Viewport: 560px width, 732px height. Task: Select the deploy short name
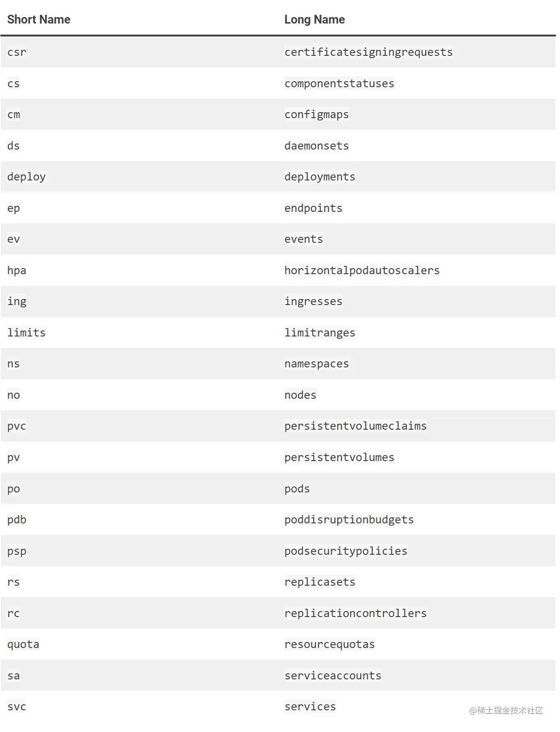tap(26, 177)
